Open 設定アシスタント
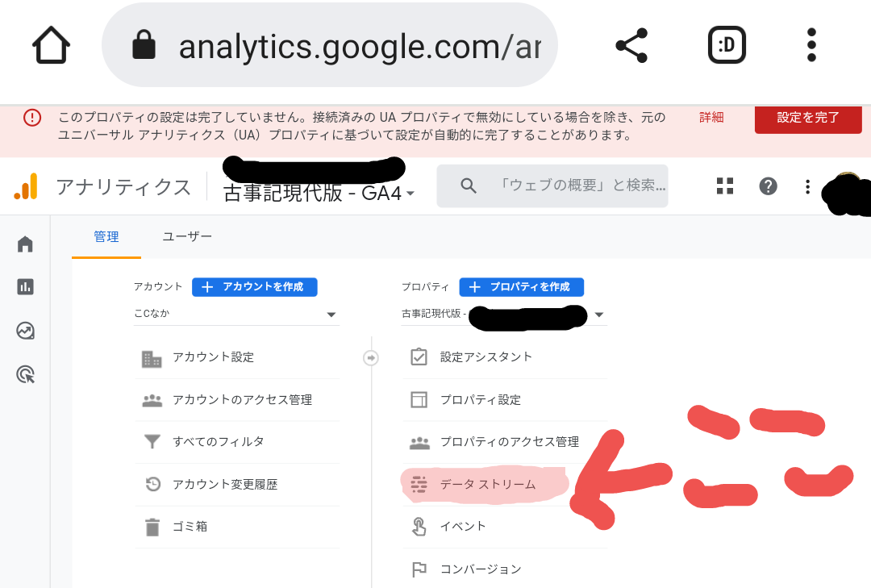This screenshot has height=588, width=871. (x=505, y=357)
